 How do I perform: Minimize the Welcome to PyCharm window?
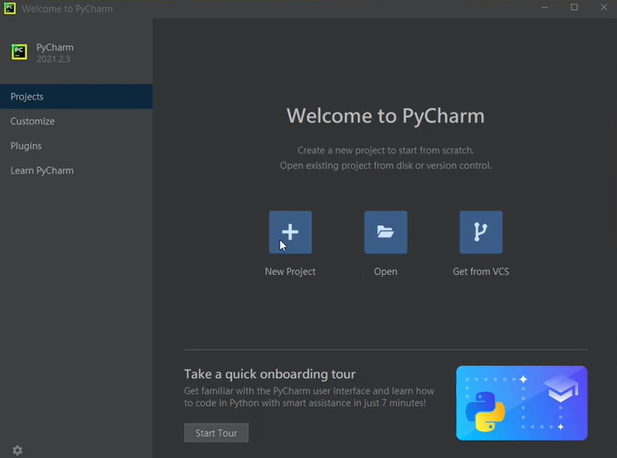point(545,8)
